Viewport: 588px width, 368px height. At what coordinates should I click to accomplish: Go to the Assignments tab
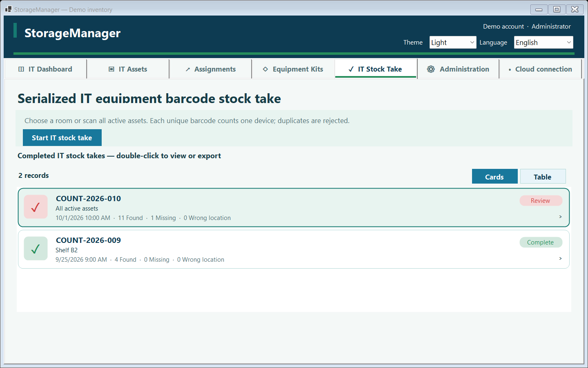coord(211,69)
